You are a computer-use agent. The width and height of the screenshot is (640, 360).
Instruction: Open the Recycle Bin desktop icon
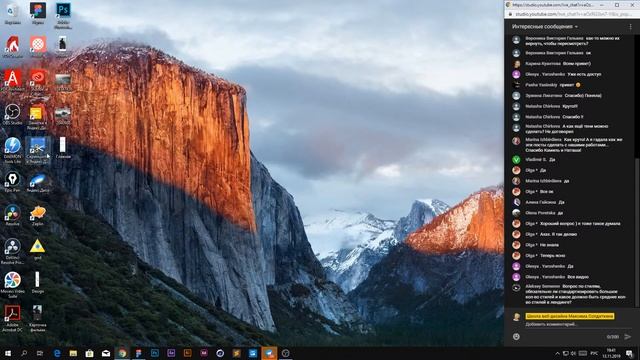click(x=13, y=13)
